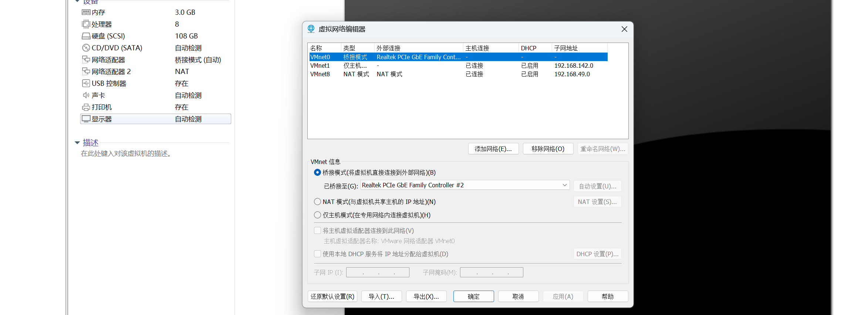Collapse the 设备 section triangle

click(x=77, y=1)
